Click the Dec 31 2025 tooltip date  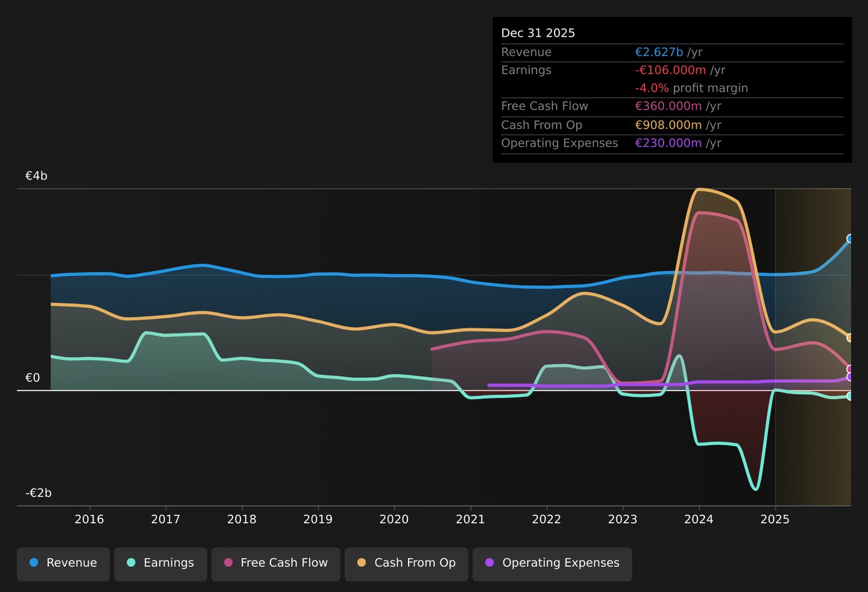(x=538, y=33)
